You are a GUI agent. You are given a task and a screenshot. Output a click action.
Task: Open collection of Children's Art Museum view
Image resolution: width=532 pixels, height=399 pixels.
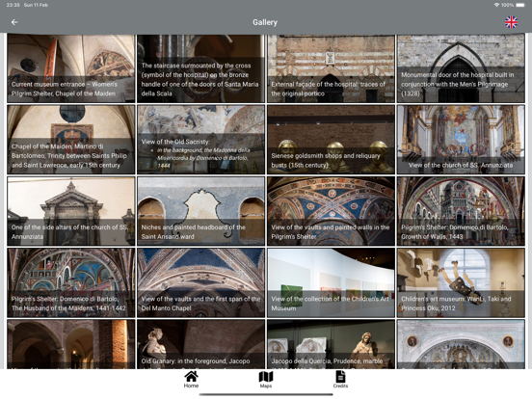click(331, 282)
